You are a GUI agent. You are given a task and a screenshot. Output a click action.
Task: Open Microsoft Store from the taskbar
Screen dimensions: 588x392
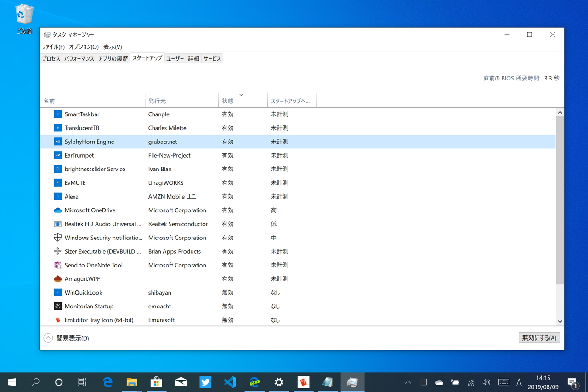point(156,382)
